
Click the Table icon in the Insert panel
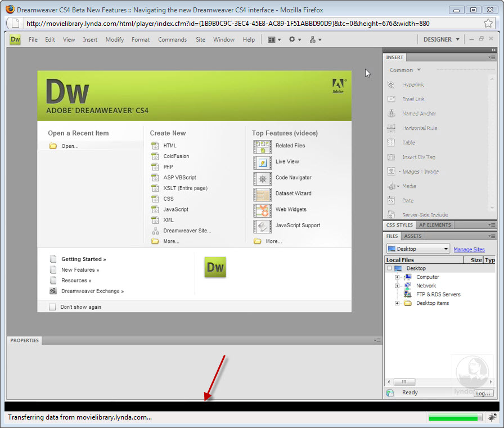pos(391,142)
